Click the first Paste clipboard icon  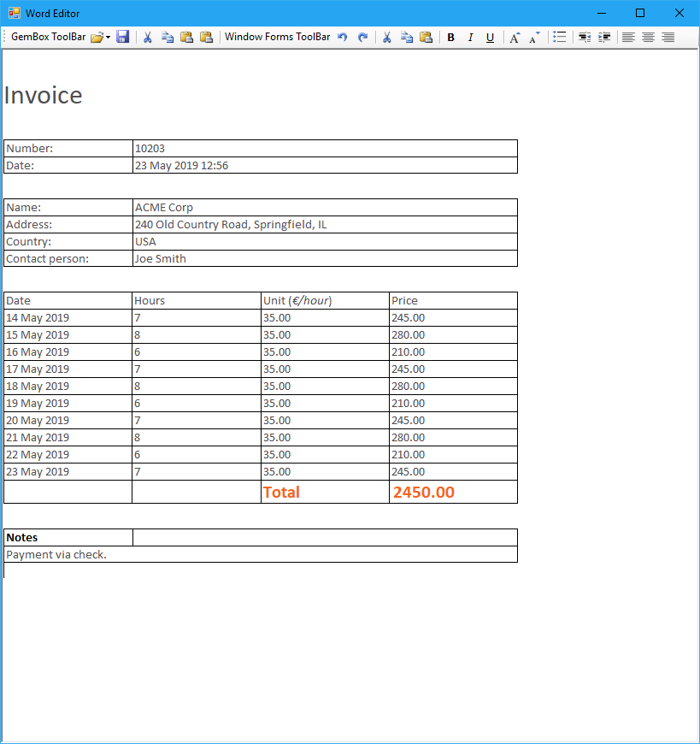(x=186, y=37)
